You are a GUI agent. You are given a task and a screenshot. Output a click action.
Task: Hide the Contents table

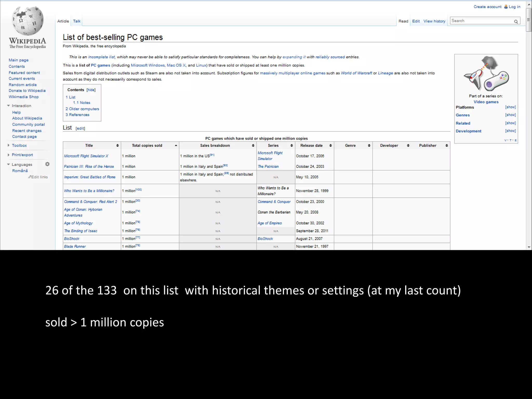pos(91,90)
